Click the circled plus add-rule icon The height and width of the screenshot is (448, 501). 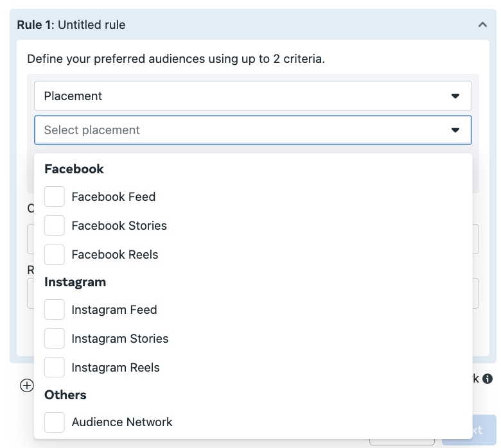27,385
